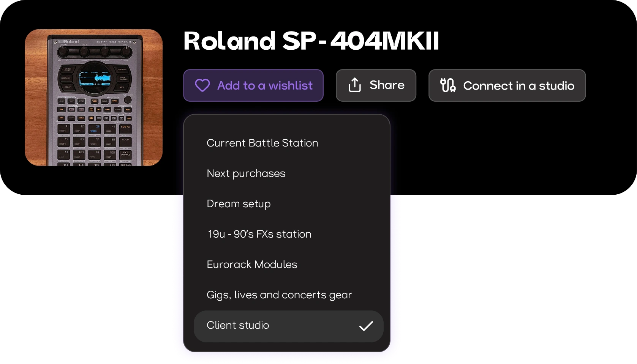Click the cable connect studio icon
Viewport: 637px width, 364px height.
click(x=448, y=85)
